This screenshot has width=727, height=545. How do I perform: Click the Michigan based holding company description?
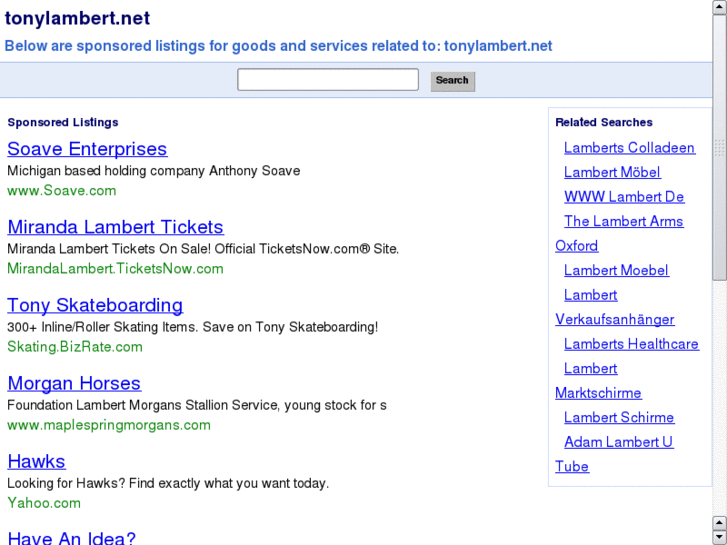click(x=153, y=171)
